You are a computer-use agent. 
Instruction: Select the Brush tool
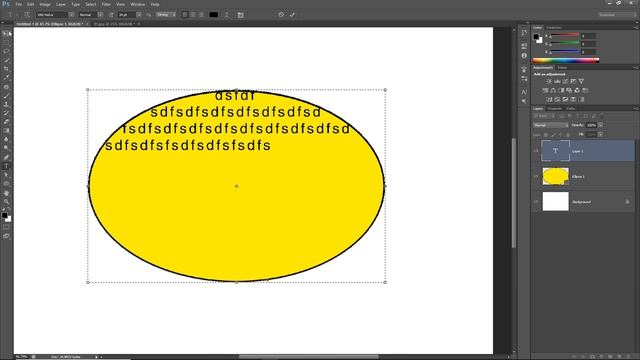point(6,96)
